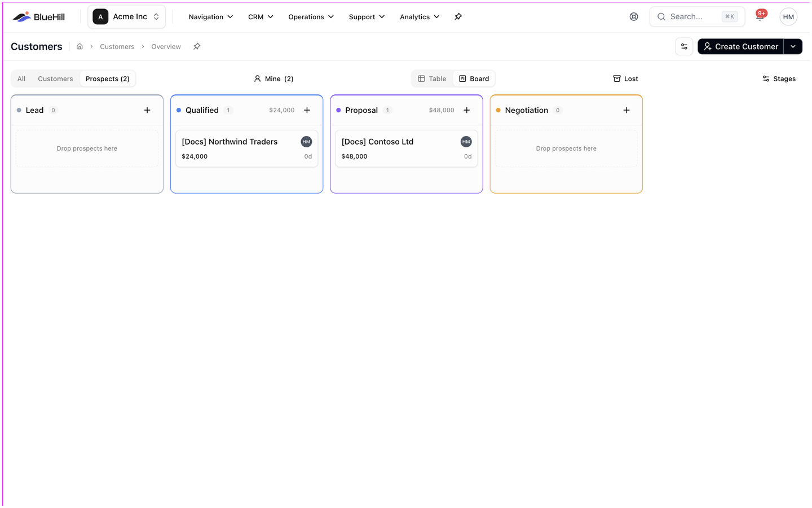Expand the Support menu
The height and width of the screenshot is (508, 812).
point(367,17)
